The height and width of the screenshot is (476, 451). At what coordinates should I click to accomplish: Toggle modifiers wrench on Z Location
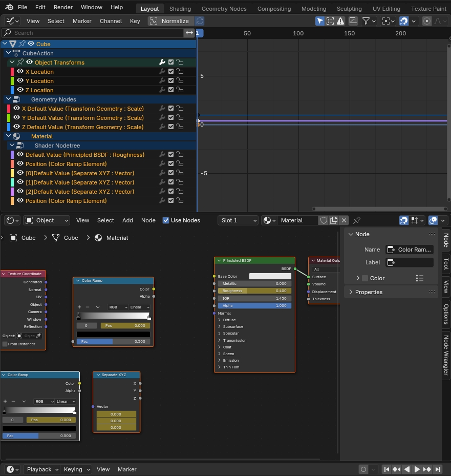[162, 90]
